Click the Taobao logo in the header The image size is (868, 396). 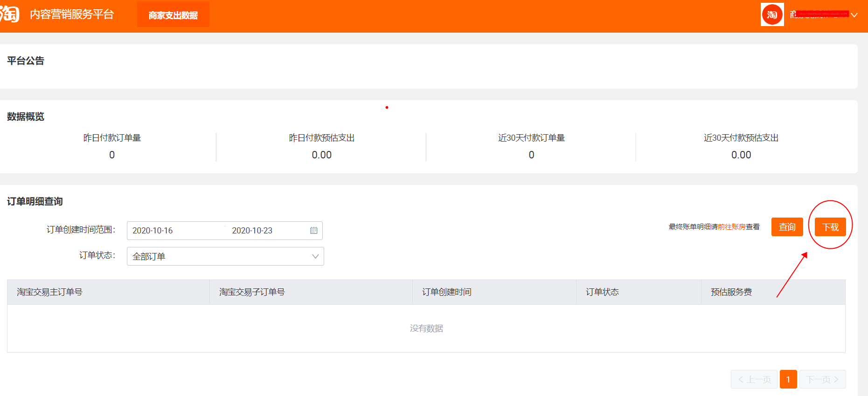pos(9,14)
